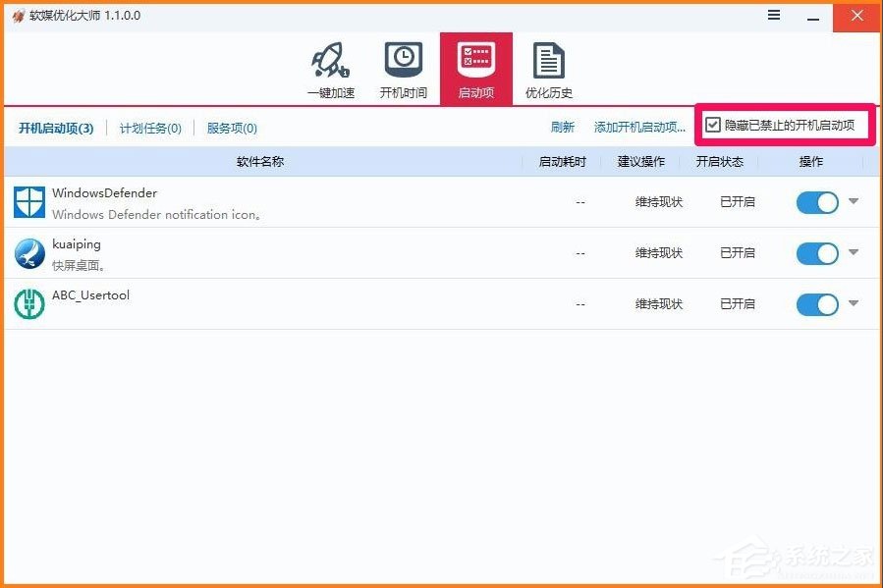Uncheck 隐藏已禁止的开机启动项
This screenshot has height=588, width=883.
[710, 125]
